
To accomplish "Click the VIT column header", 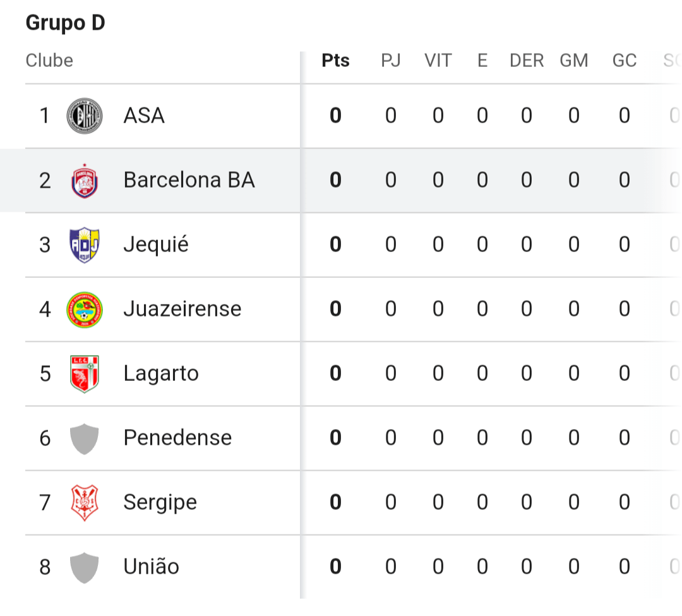I will click(438, 61).
